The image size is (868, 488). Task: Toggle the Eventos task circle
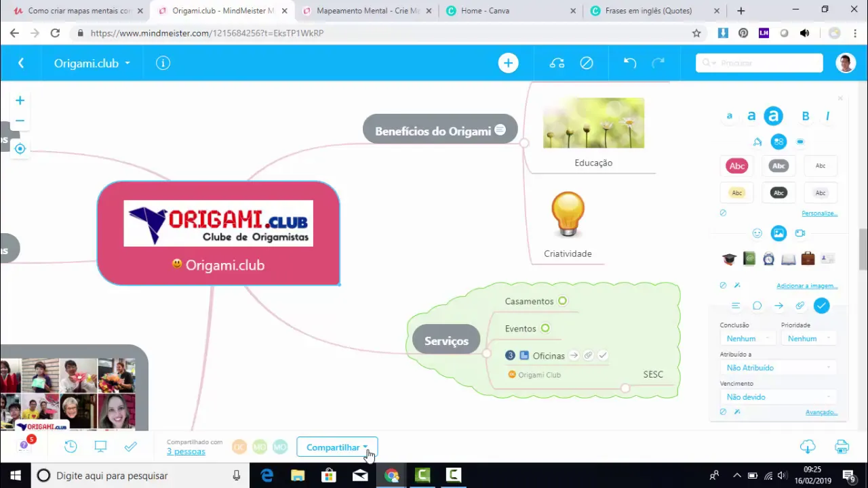click(x=545, y=328)
